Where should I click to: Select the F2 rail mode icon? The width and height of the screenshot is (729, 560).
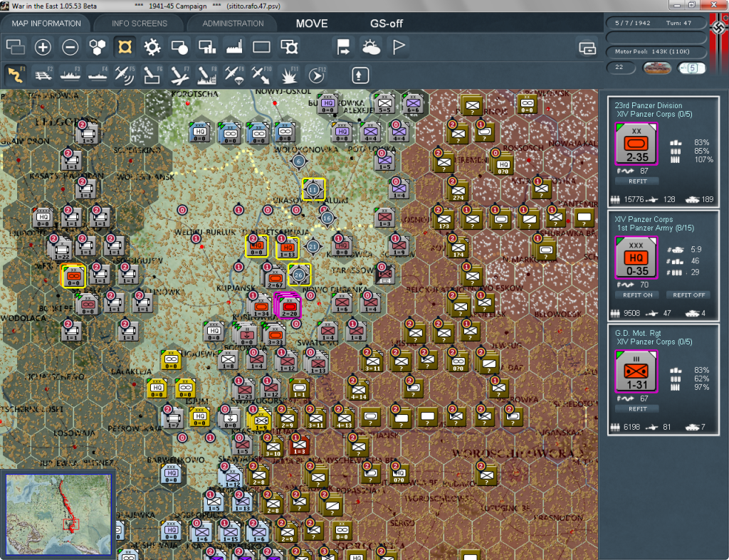point(43,75)
